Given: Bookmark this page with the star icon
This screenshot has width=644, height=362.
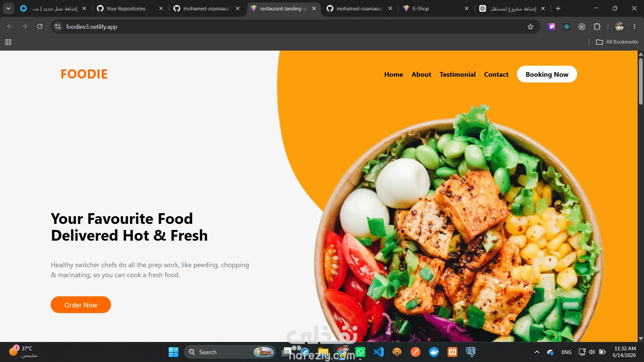Looking at the screenshot, I should pos(530,26).
